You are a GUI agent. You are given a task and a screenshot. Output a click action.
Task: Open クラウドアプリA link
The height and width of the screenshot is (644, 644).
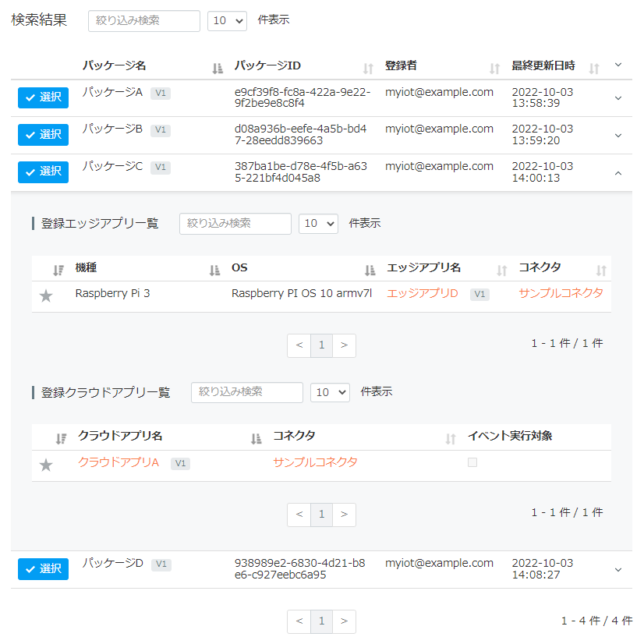point(119,462)
